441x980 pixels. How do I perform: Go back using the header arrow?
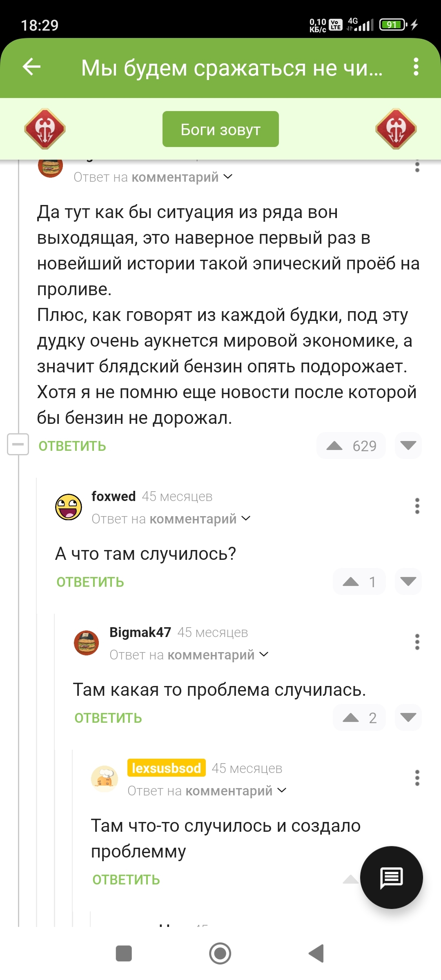32,67
